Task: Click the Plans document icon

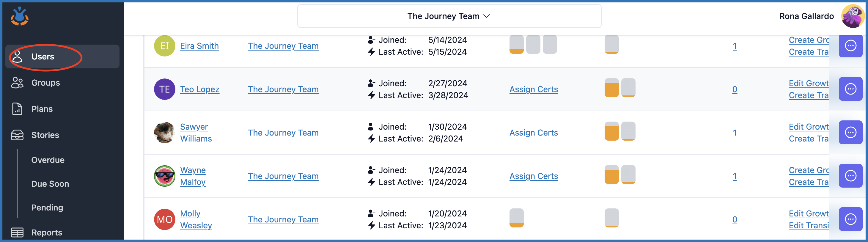Action: pos(17,109)
